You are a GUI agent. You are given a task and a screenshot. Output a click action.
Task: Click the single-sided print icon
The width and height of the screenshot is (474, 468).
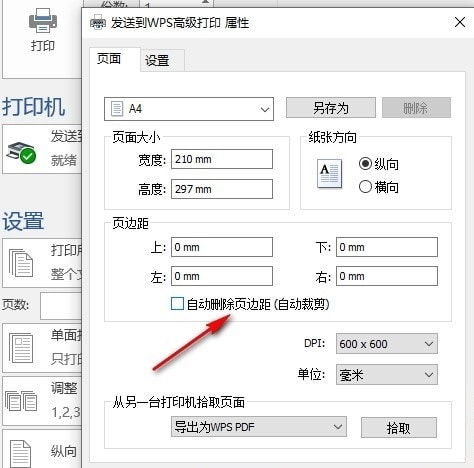click(x=21, y=349)
